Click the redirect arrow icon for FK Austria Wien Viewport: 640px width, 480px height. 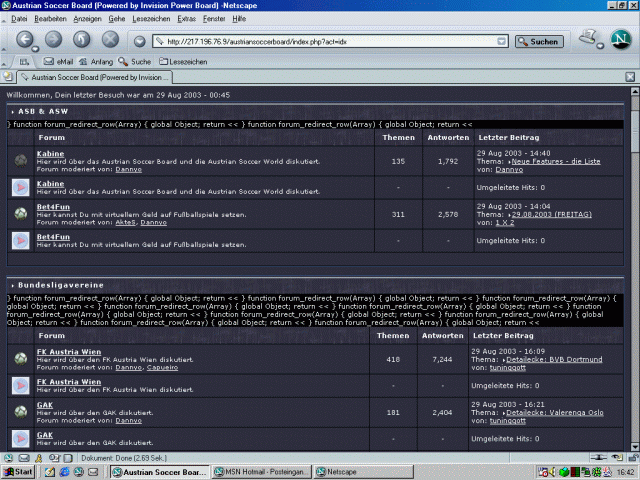click(20, 386)
